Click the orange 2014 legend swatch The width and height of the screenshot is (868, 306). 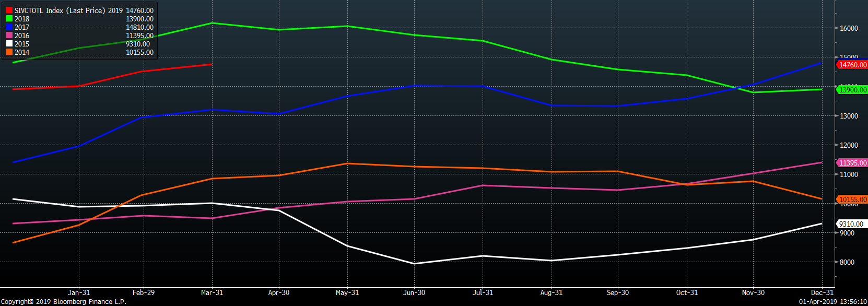tap(9, 52)
